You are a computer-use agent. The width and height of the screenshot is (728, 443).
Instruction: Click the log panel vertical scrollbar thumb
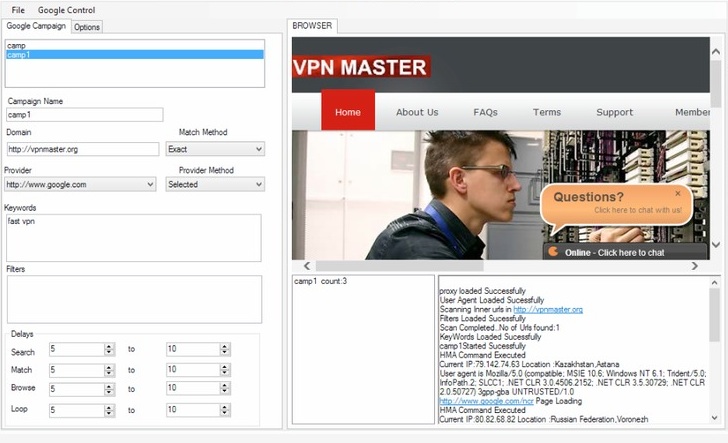pos(715,315)
